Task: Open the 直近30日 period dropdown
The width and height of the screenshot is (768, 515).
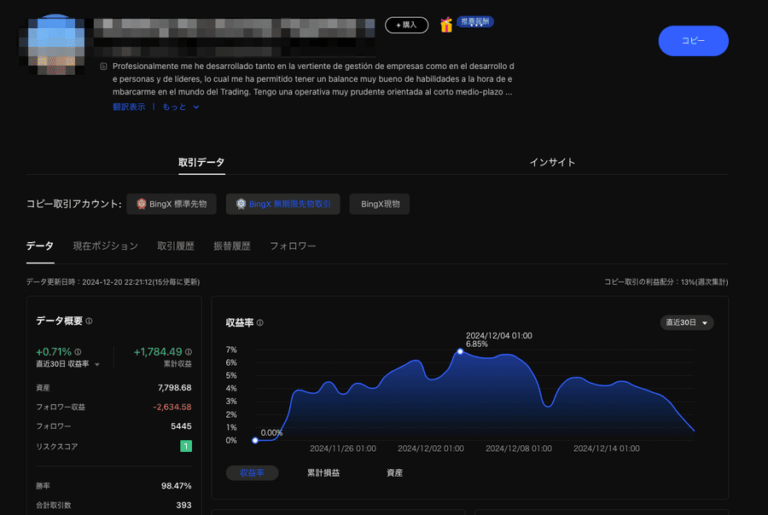Action: [x=687, y=322]
